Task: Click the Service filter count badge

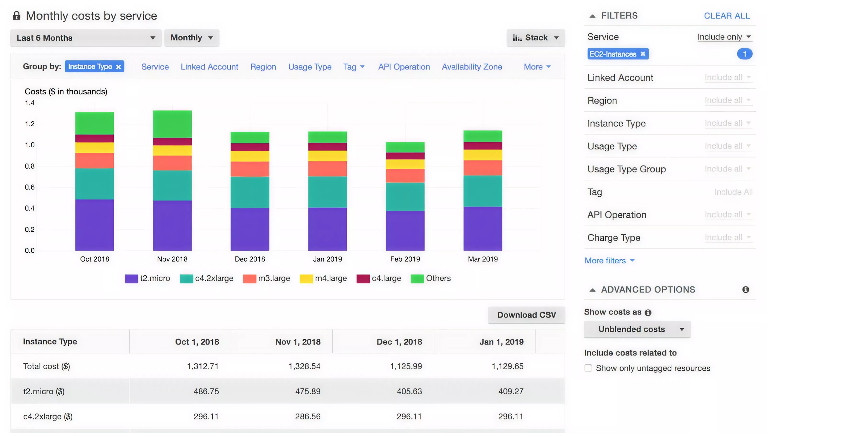Action: coord(745,54)
